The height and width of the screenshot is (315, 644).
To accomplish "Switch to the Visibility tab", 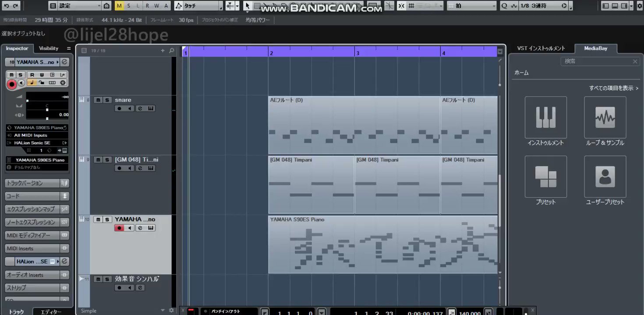I will 49,49.
